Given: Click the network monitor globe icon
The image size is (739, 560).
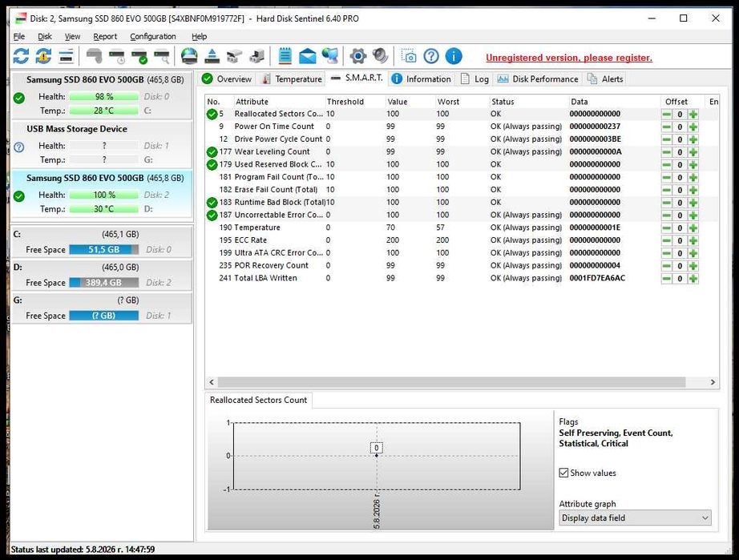Looking at the screenshot, I should pyautogui.click(x=330, y=57).
